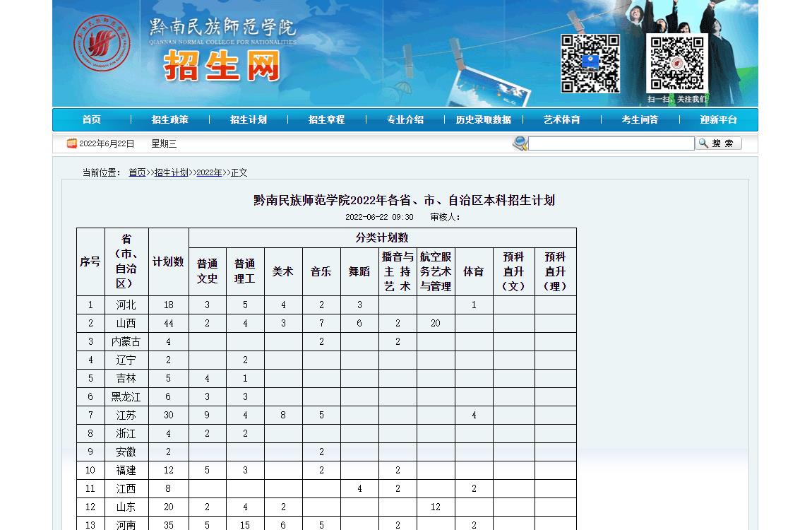Open the 迎新平台 menu item
Screen dimensions: 812x530
[718, 119]
